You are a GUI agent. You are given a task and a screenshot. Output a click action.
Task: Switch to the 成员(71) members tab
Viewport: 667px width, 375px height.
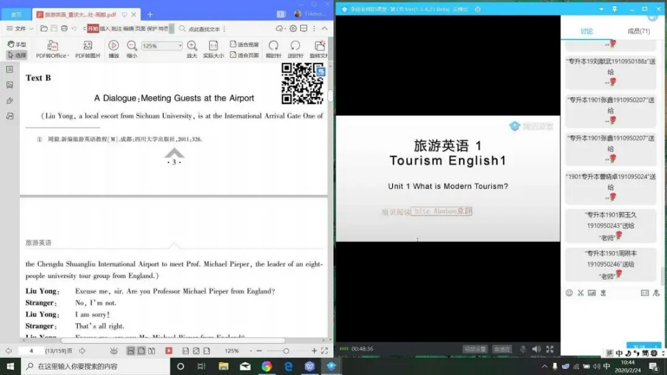638,31
